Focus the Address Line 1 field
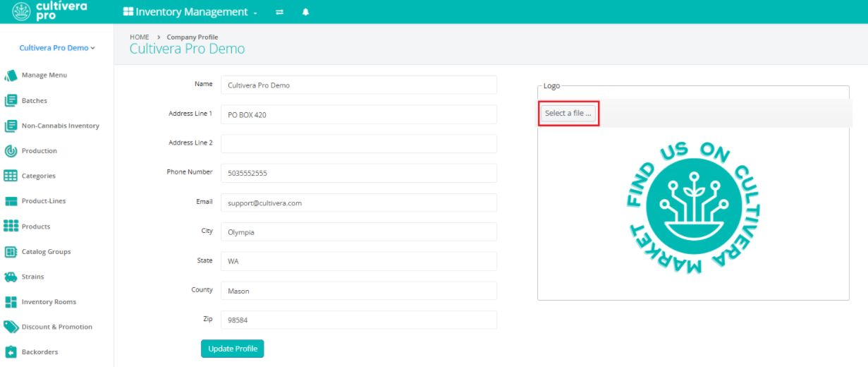The image size is (868, 367). [x=359, y=114]
